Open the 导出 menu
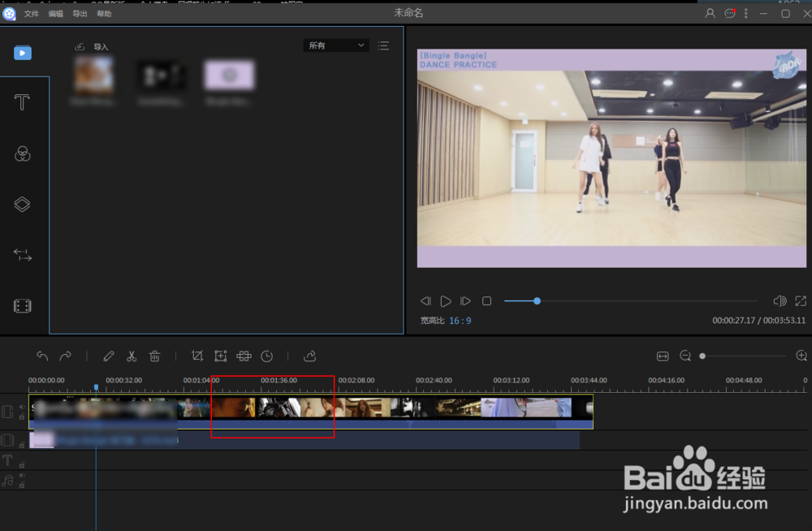Viewport: 812px width, 531px height. pyautogui.click(x=80, y=14)
